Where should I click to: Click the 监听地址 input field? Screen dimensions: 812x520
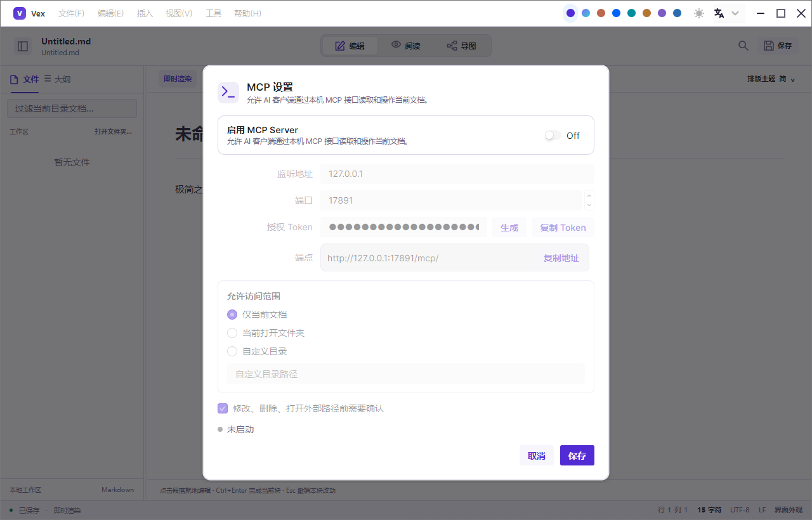tap(457, 174)
